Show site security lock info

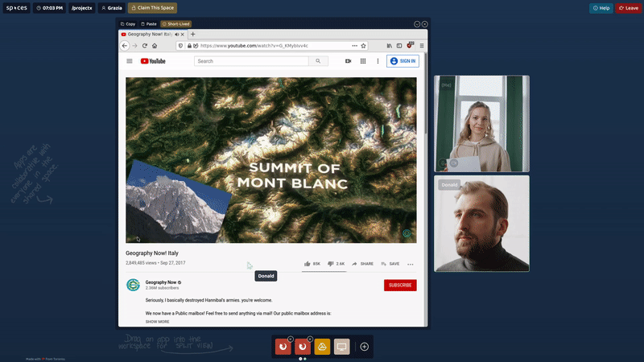point(189,46)
